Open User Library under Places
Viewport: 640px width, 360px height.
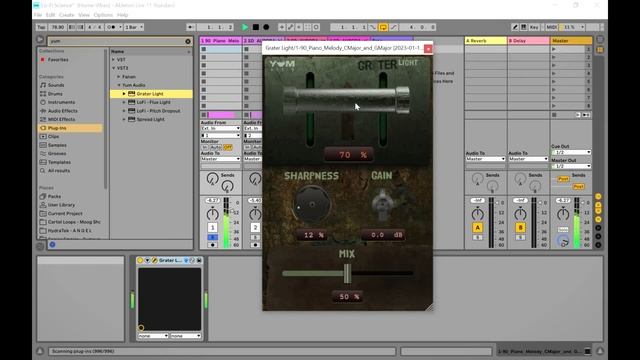[x=61, y=205]
